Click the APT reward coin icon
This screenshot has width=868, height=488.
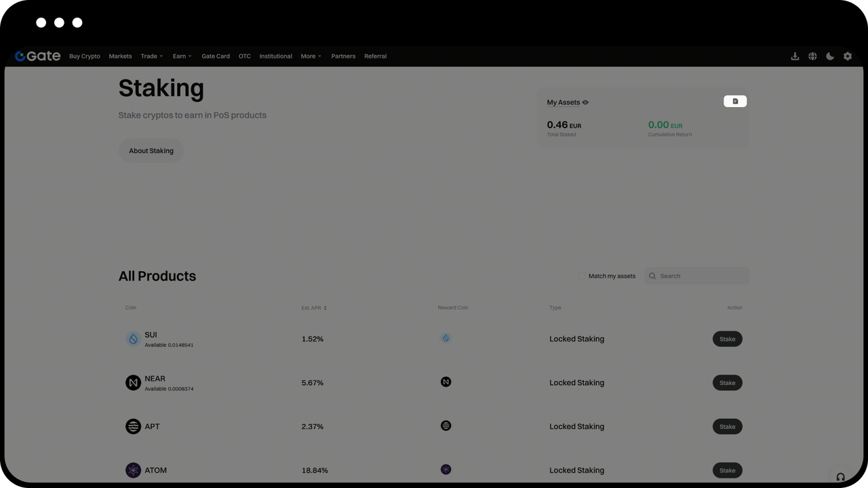point(446,426)
